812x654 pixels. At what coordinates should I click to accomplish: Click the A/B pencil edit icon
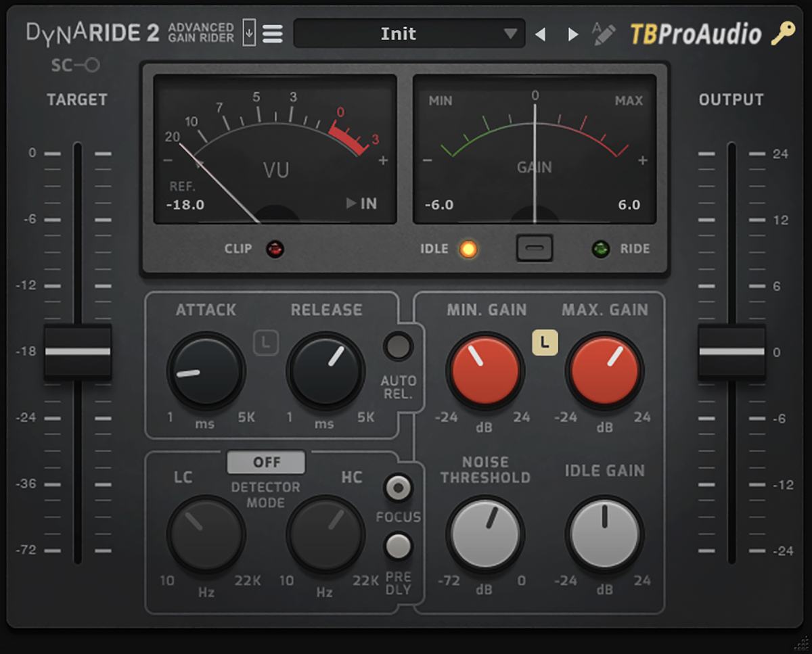603,33
